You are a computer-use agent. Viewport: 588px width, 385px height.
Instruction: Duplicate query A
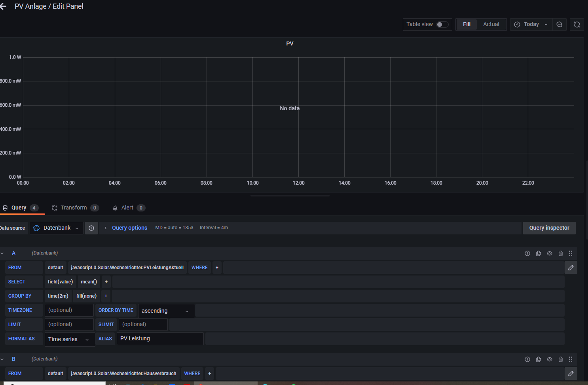[539, 253]
